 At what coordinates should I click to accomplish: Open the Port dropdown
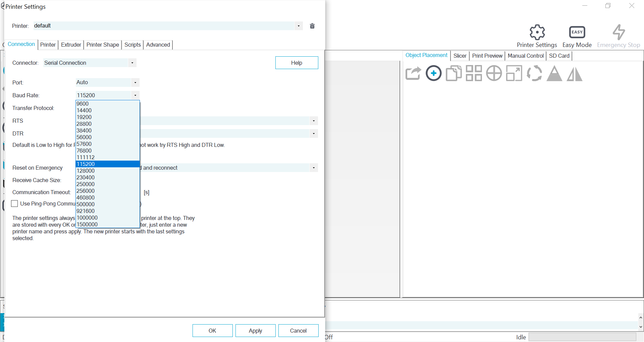tap(135, 82)
